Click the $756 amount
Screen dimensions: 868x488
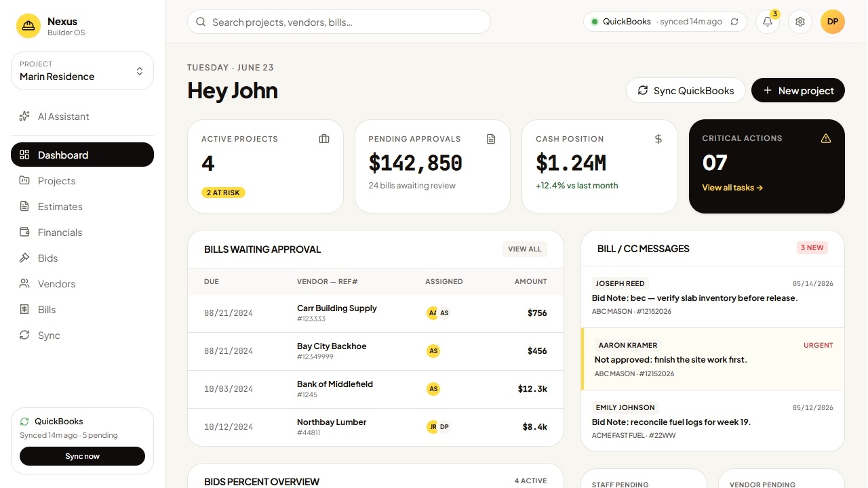click(537, 313)
